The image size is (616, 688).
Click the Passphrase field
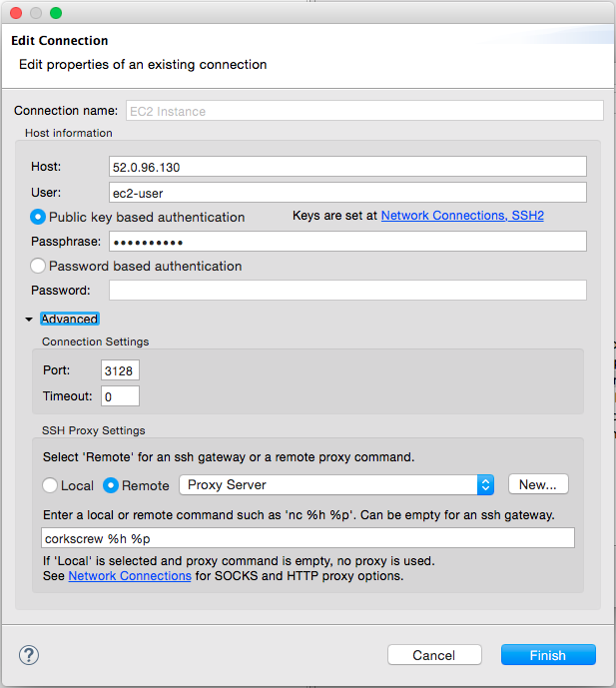coord(347,242)
